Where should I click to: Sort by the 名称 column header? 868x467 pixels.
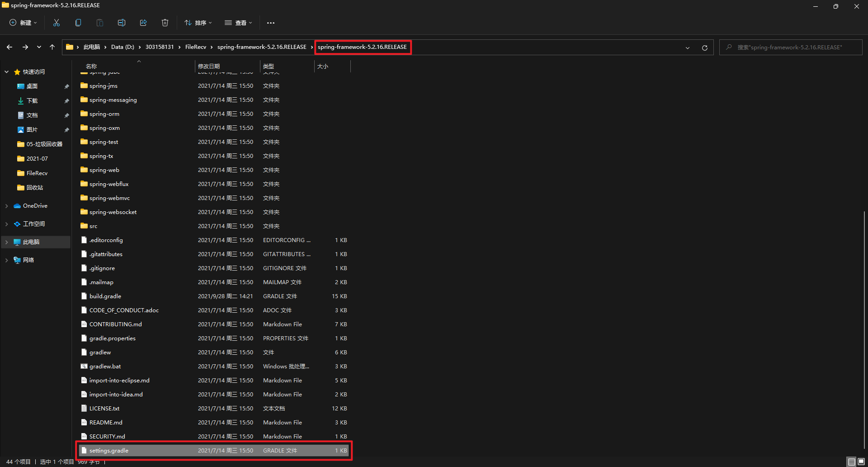pyautogui.click(x=91, y=66)
